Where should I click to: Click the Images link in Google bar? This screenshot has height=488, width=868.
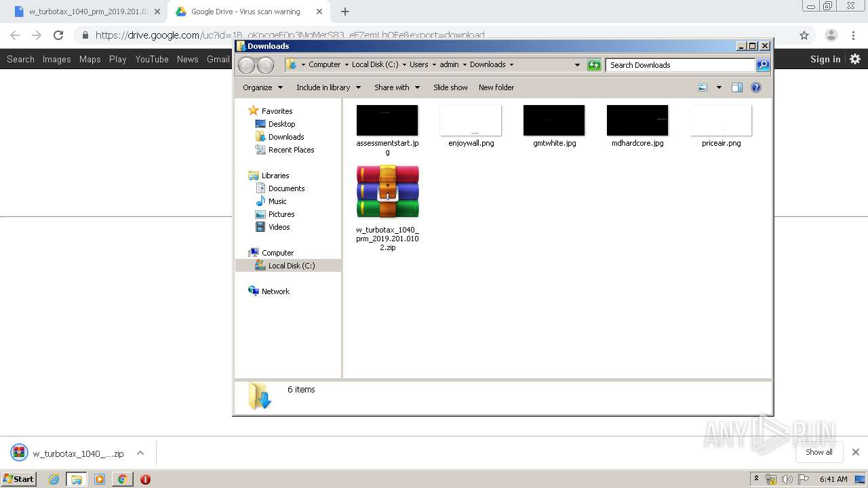(56, 59)
